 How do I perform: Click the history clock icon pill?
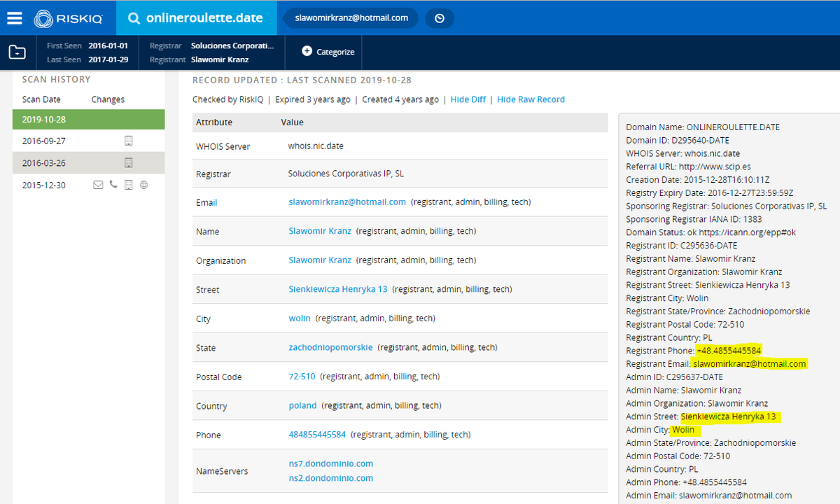(x=440, y=18)
